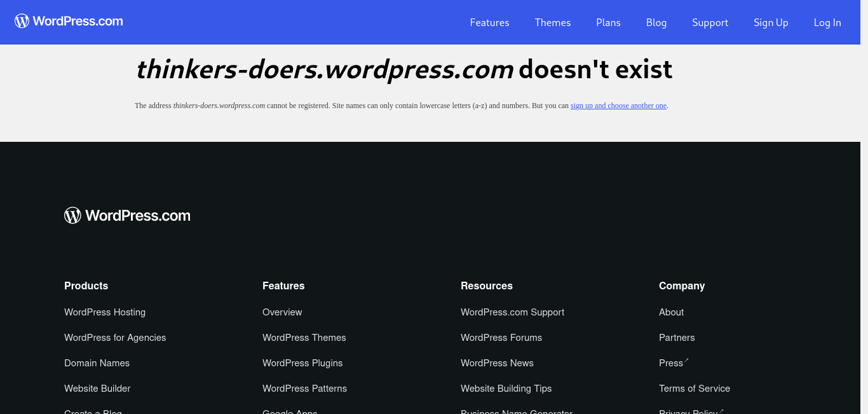Open the Domain Names link
The image size is (868, 414).
coord(97,363)
